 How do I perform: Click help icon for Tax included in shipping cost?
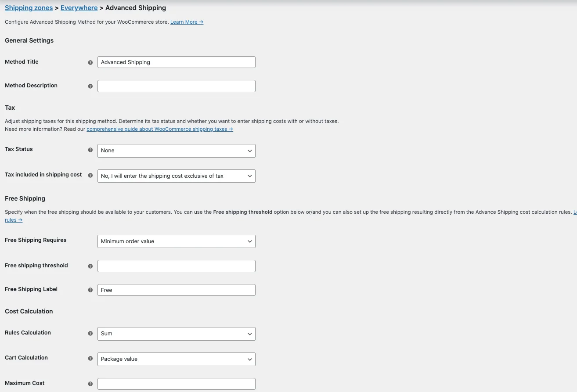pos(90,175)
